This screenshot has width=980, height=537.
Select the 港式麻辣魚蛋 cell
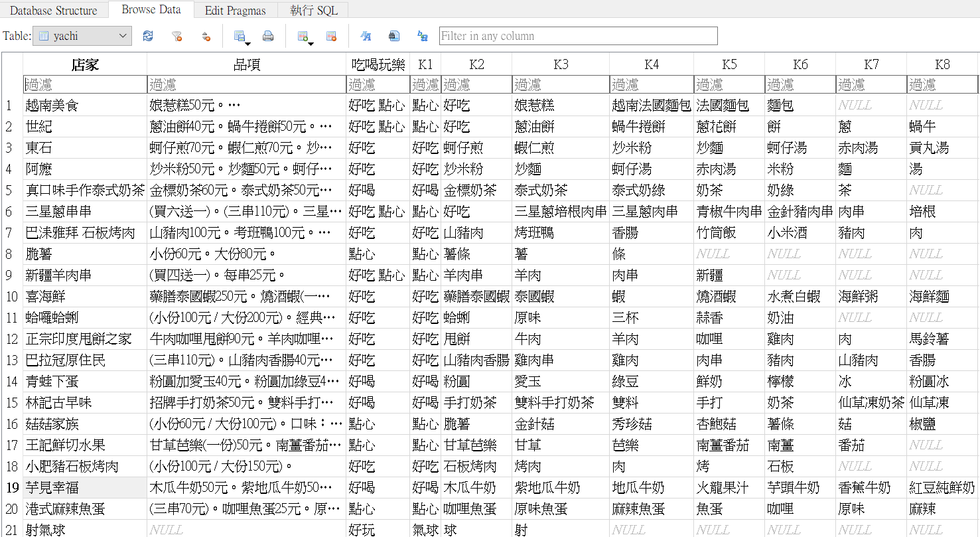(x=85, y=509)
